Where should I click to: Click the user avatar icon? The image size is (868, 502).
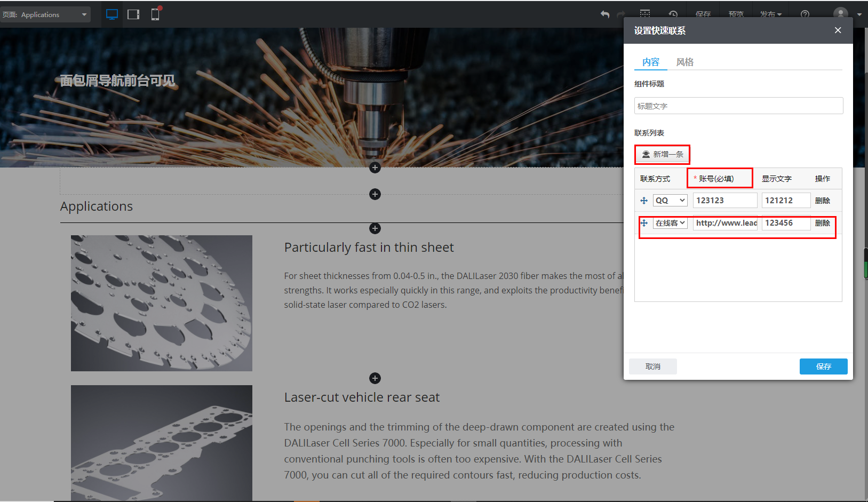[x=840, y=14]
